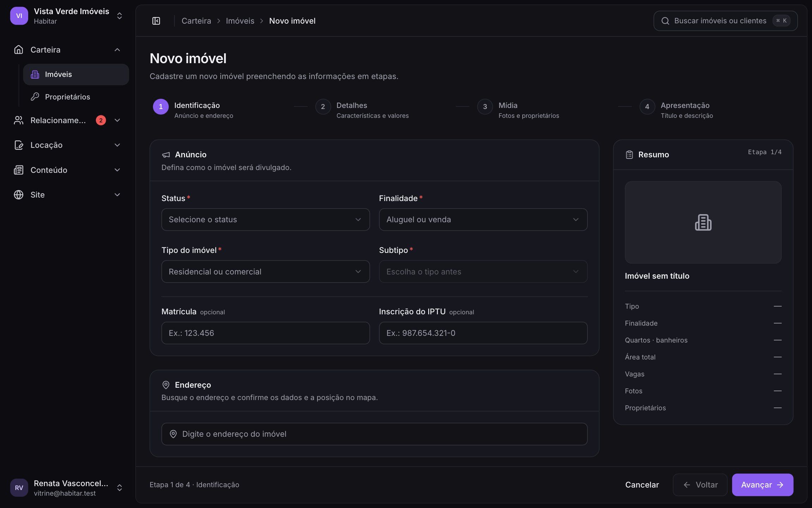Expand the Conteúdo menu chevron
Screen dimensions: 812x508
117,170
